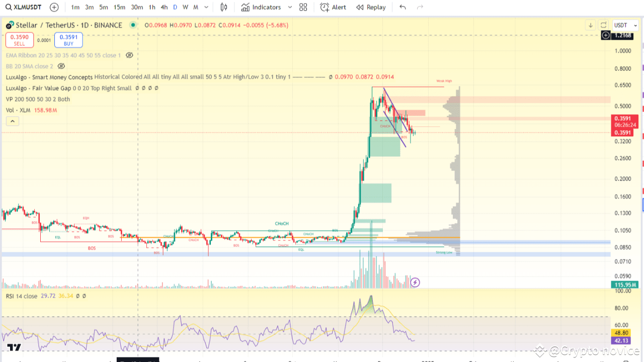Click the SELL 0.3590 button
The image size is (644, 362).
(x=19, y=40)
